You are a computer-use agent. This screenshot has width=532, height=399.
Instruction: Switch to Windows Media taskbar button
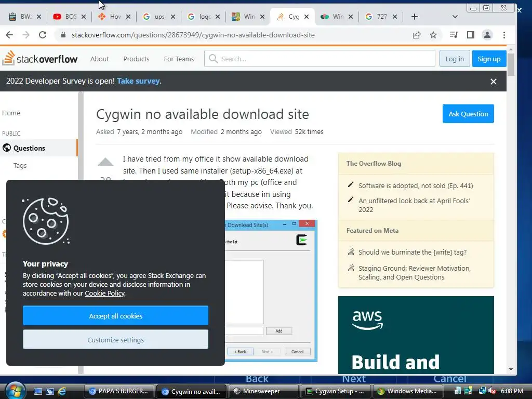408,391
